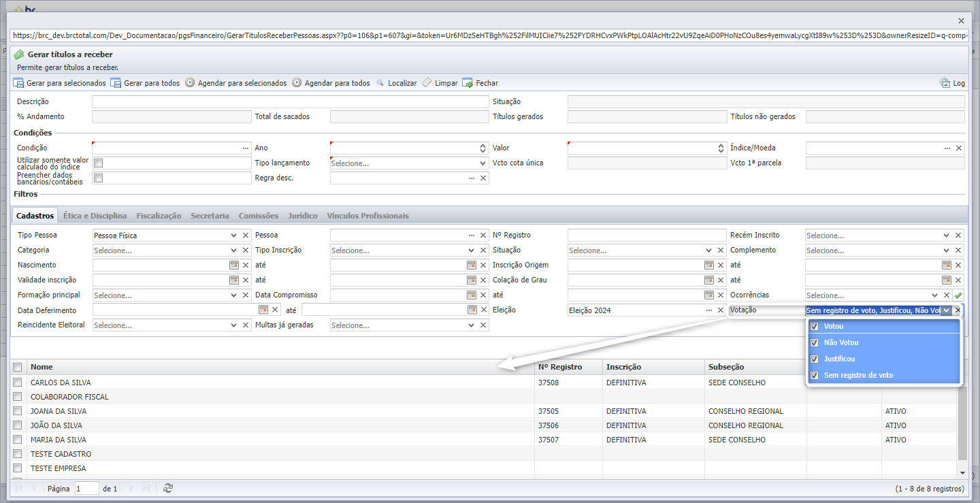Open the Complemento dropdown

946,250
